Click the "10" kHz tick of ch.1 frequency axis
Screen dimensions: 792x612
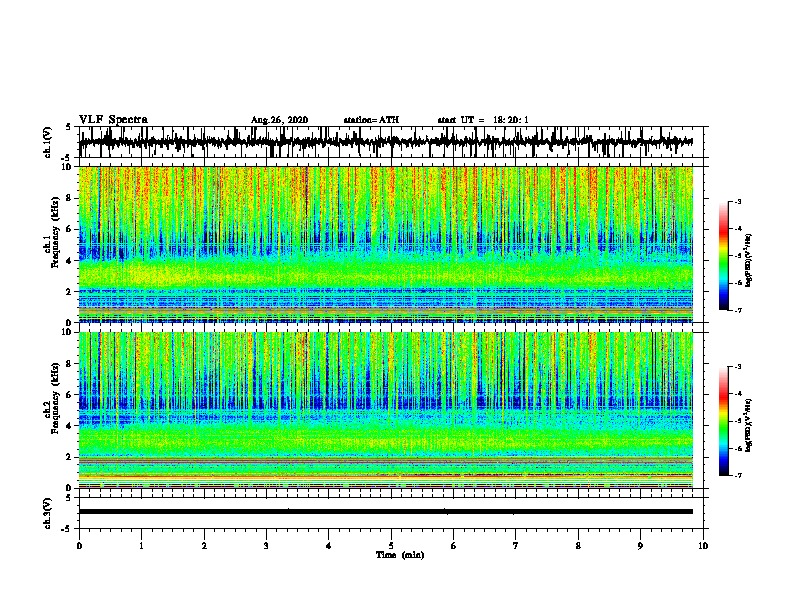68,167
